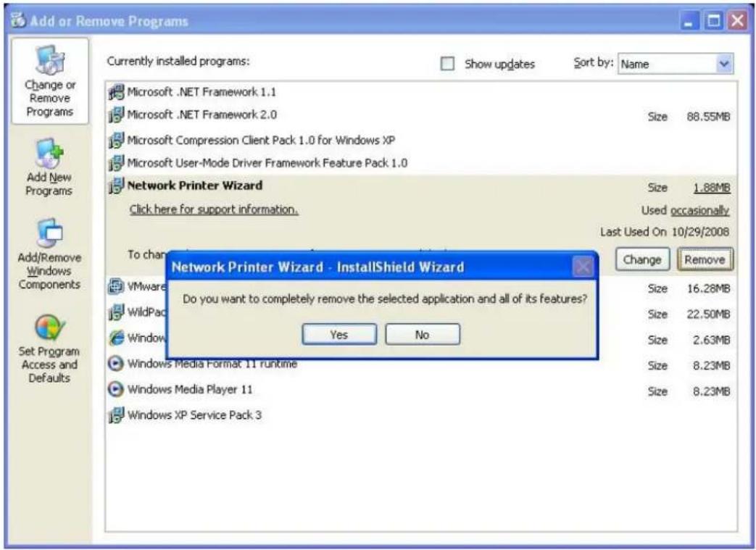Click the Windows XP Service Pack 3 icon
The image size is (756, 550).
[116, 414]
